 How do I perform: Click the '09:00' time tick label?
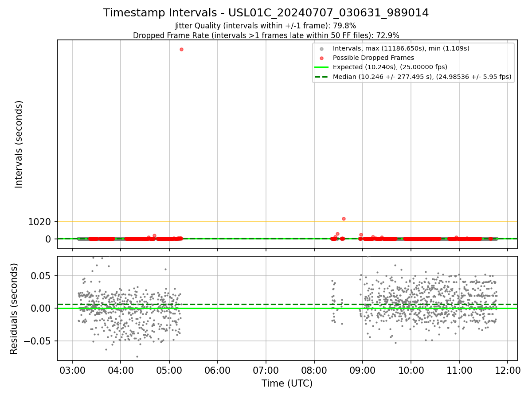362,370
